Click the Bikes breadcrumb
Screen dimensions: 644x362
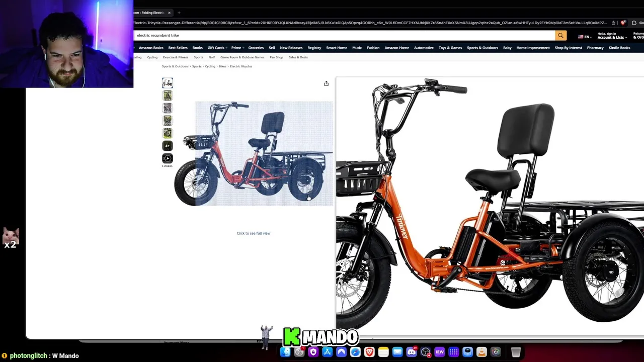[222, 66]
